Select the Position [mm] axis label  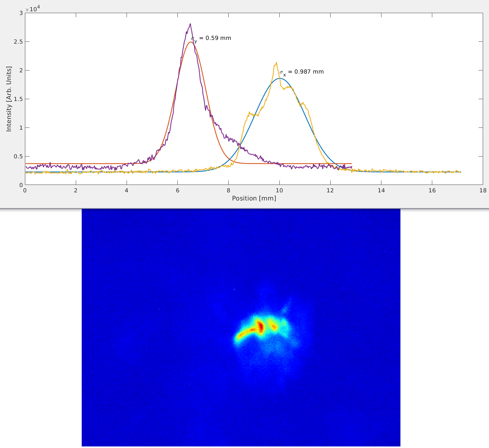254,198
